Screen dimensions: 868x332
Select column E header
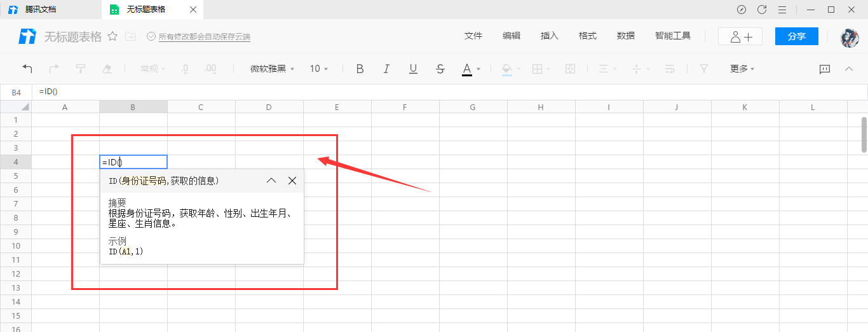[x=337, y=107]
